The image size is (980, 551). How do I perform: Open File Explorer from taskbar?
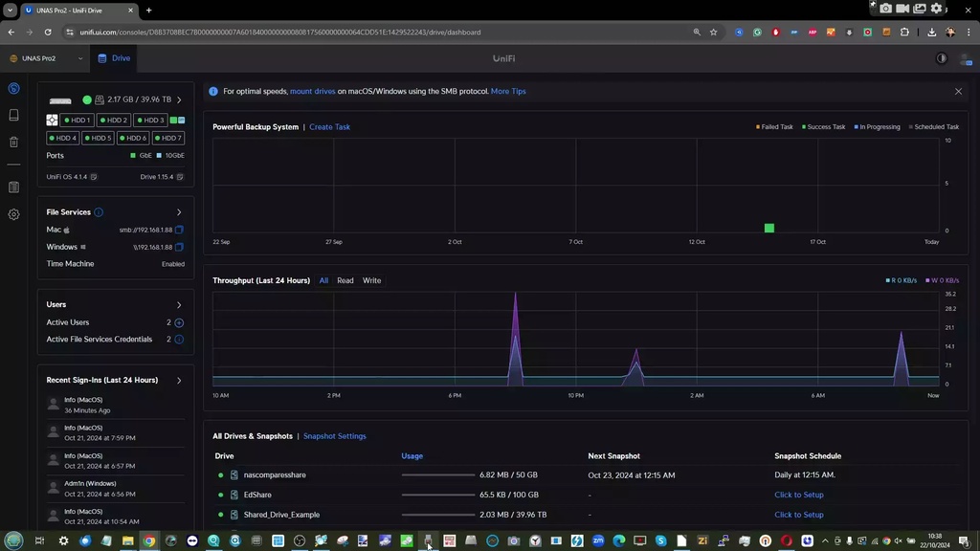tap(128, 541)
